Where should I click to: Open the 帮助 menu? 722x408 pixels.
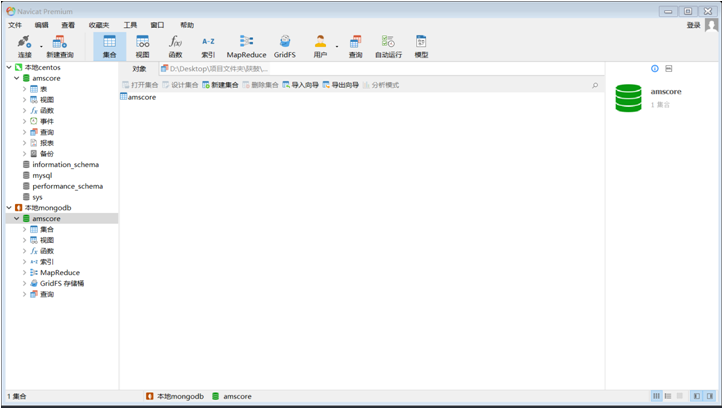point(187,25)
